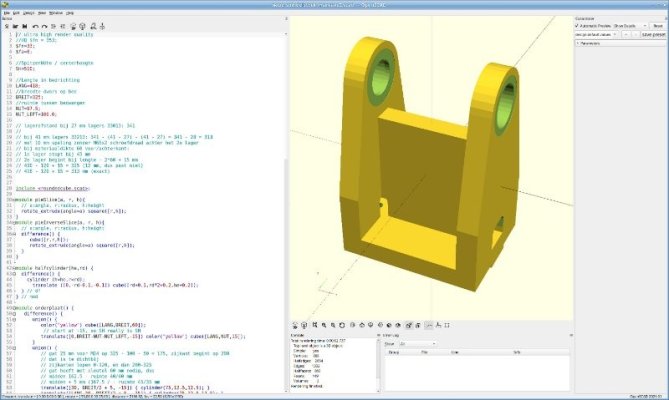Click the editor's vertical scrollbar
669x400 pixels.
tap(286, 213)
